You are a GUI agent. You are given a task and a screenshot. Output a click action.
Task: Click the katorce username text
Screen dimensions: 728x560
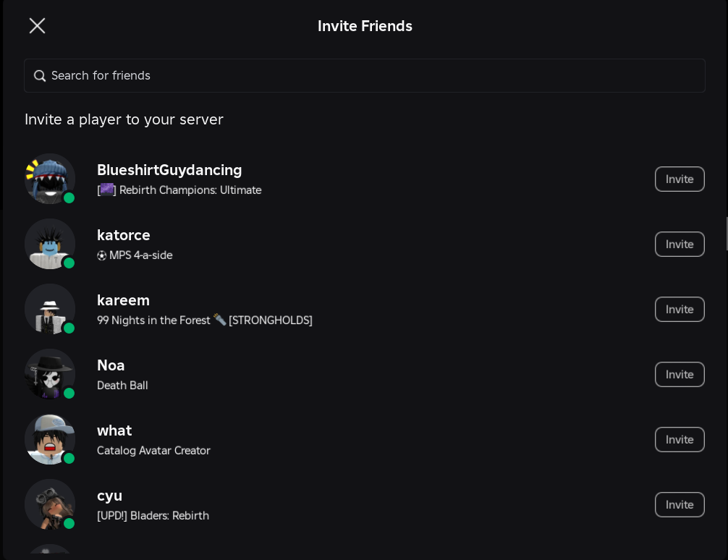pyautogui.click(x=124, y=235)
